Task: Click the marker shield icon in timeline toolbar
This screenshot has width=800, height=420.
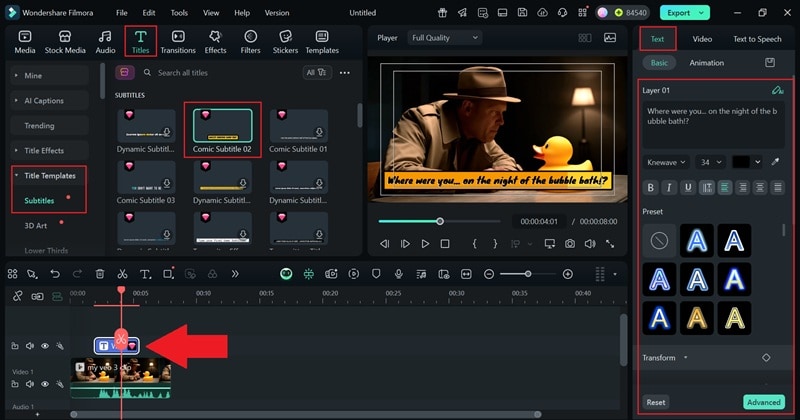Action: coord(376,274)
